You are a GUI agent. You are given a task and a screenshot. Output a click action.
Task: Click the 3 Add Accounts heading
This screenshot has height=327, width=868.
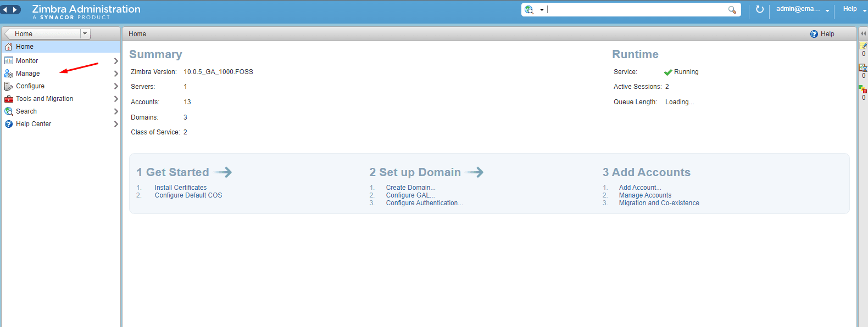647,172
